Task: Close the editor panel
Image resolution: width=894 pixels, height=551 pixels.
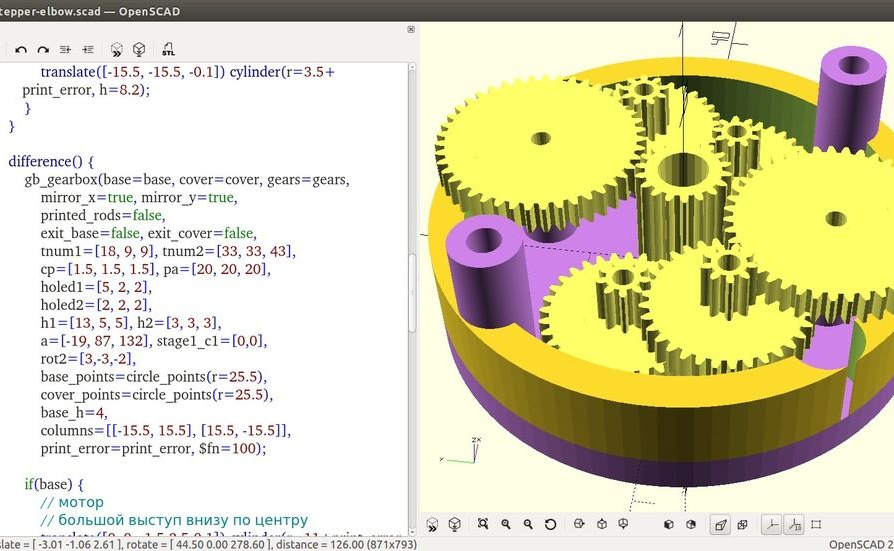Action: 411,30
